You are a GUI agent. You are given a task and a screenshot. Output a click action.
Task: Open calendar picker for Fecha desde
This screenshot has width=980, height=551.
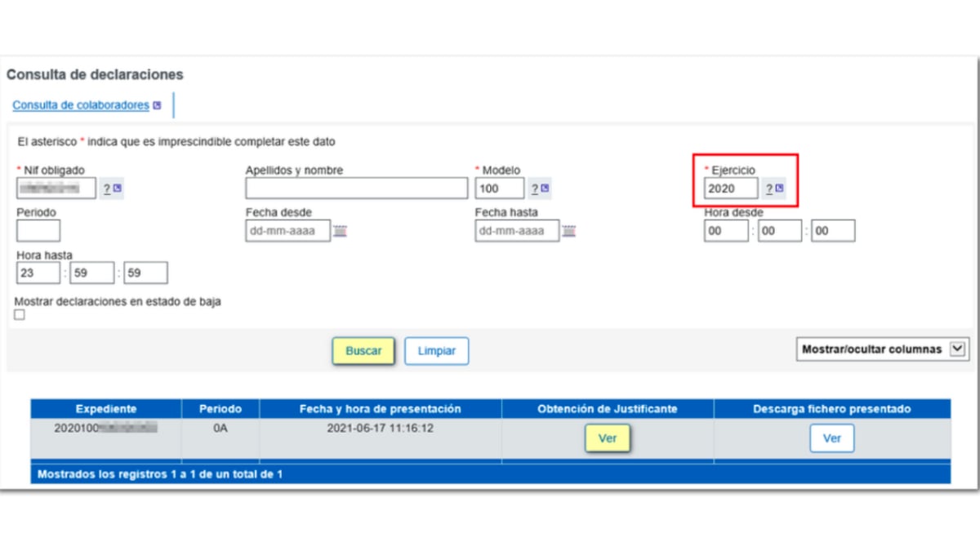(340, 231)
